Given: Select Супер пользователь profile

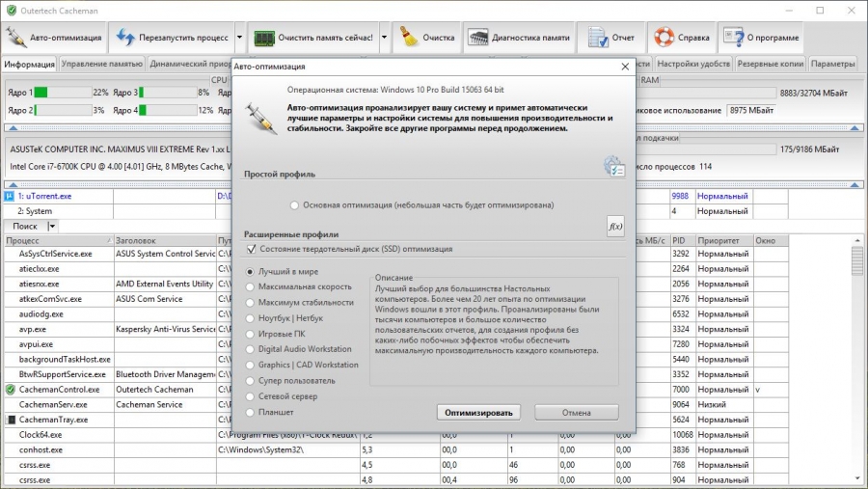Looking at the screenshot, I should tap(250, 381).
